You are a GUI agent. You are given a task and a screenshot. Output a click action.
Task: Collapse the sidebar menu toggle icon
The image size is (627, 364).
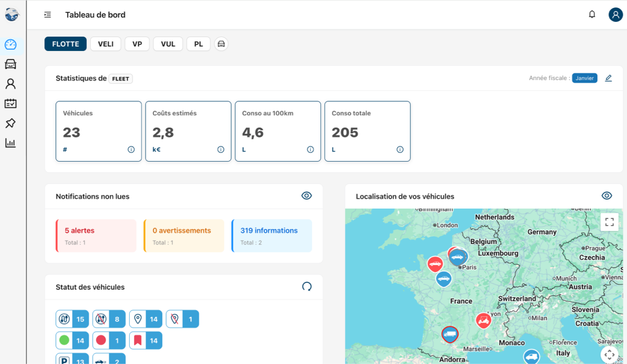coord(47,15)
